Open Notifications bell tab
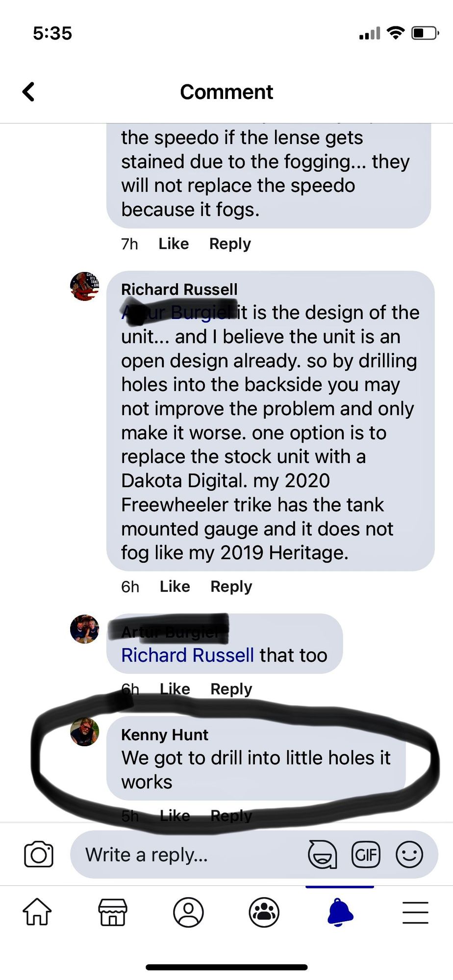This screenshot has height=980, width=453. (340, 912)
